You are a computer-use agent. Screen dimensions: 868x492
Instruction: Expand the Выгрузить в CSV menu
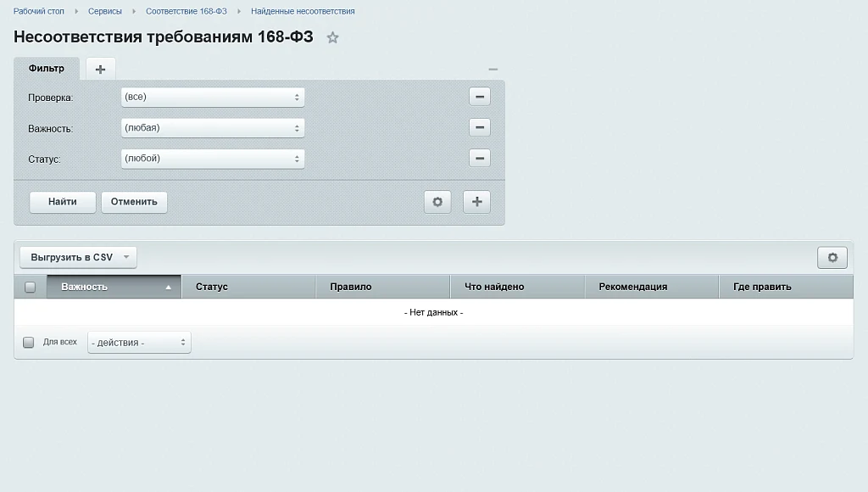tap(78, 258)
